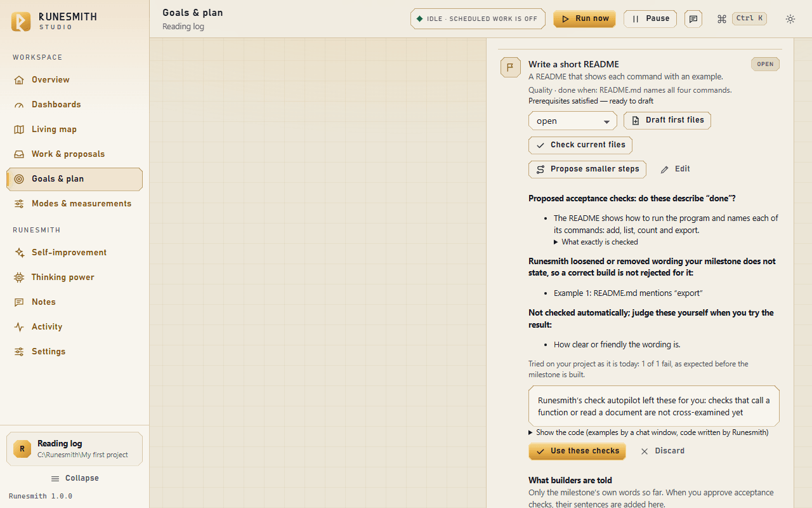Click the idle scheduled work status pill
This screenshot has height=508, width=812.
pyautogui.click(x=478, y=19)
